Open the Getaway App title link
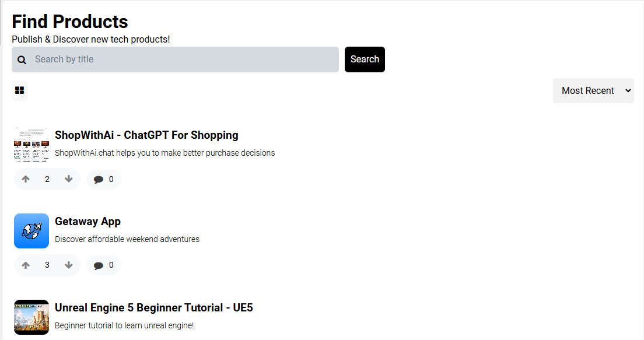 87,222
